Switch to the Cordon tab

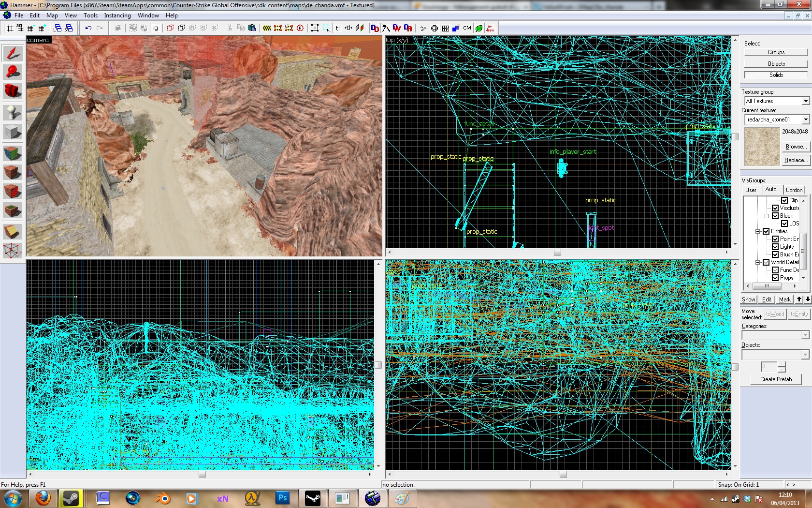click(x=794, y=190)
